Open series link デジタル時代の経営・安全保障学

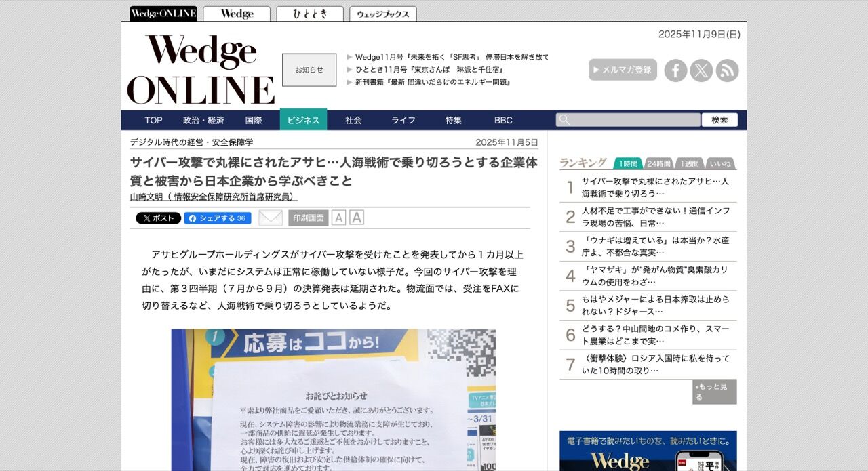point(191,142)
